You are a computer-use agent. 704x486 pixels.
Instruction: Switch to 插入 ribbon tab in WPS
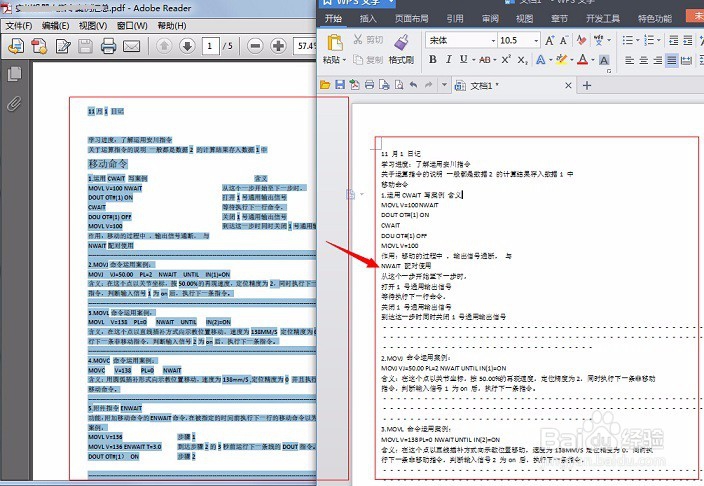click(x=368, y=18)
